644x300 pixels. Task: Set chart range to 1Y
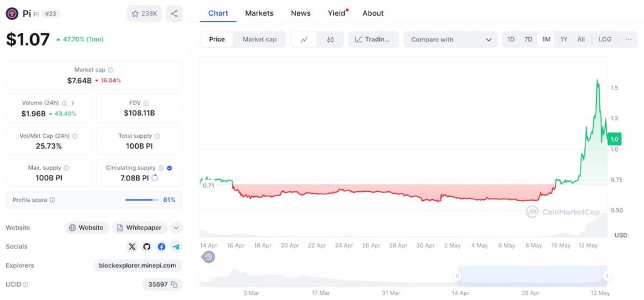click(564, 40)
